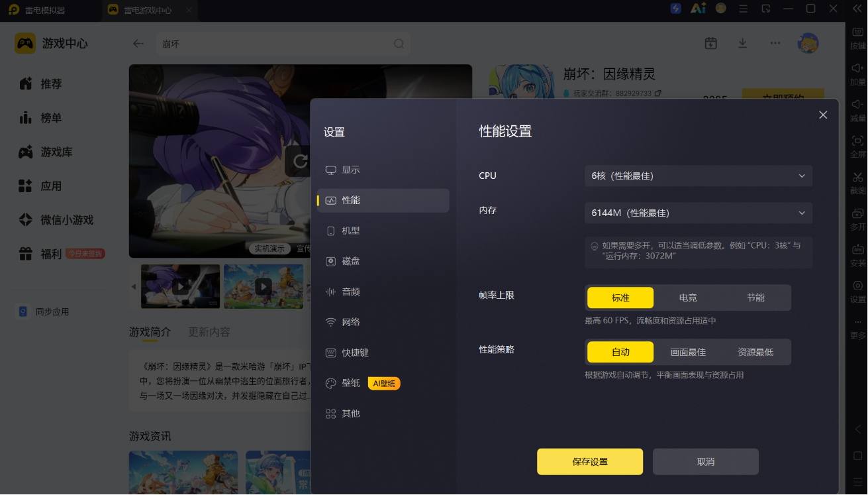Select 自动 performance strategy
The height and width of the screenshot is (495, 868).
[620, 353]
